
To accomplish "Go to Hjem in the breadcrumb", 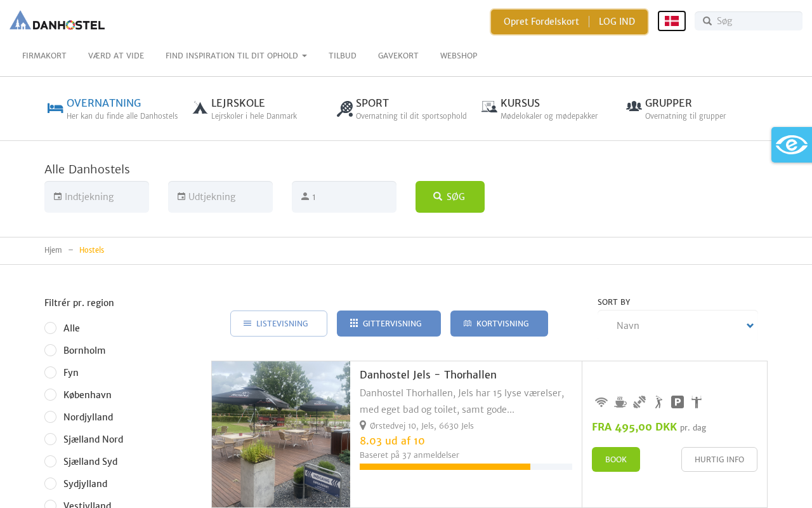I will 53,250.
